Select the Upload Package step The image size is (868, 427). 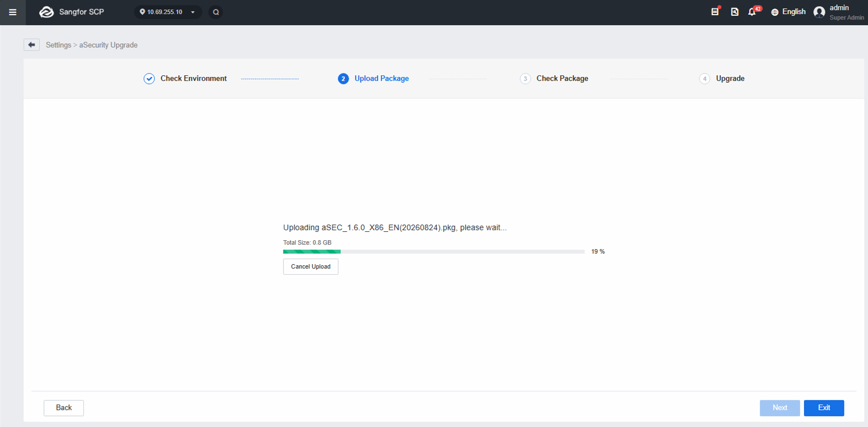point(373,78)
